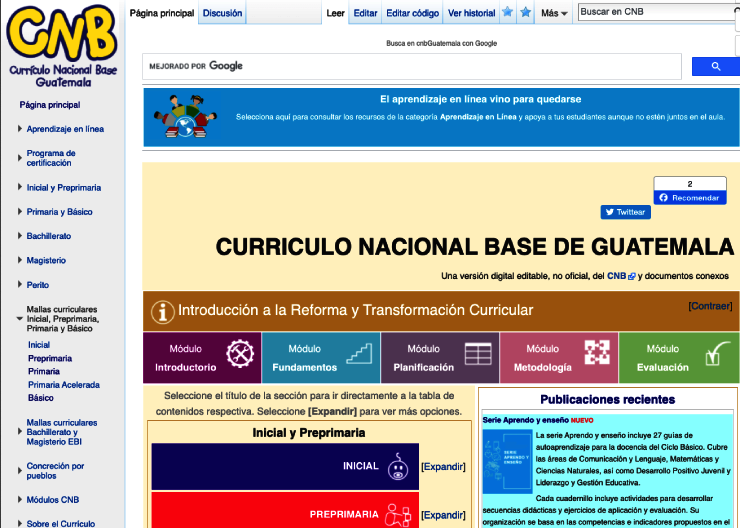Open Página principal sidebar link
This screenshot has height=528, width=740.
coord(50,105)
